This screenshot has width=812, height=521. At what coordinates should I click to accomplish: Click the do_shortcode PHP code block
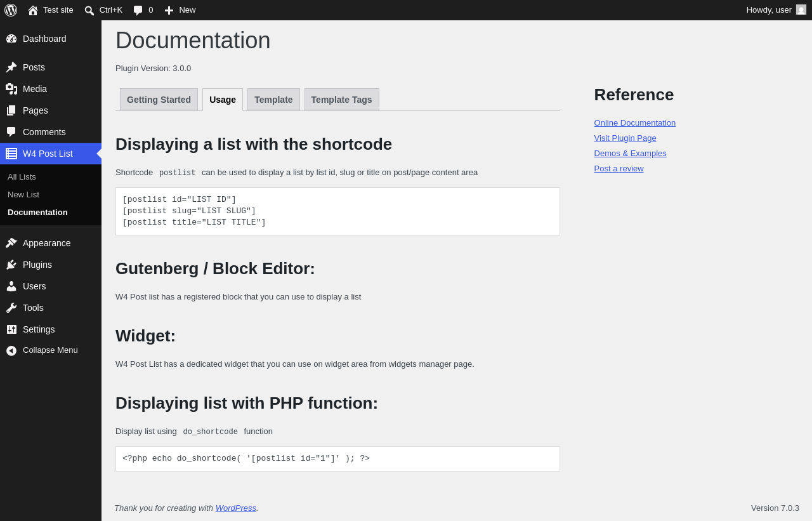[x=337, y=459]
